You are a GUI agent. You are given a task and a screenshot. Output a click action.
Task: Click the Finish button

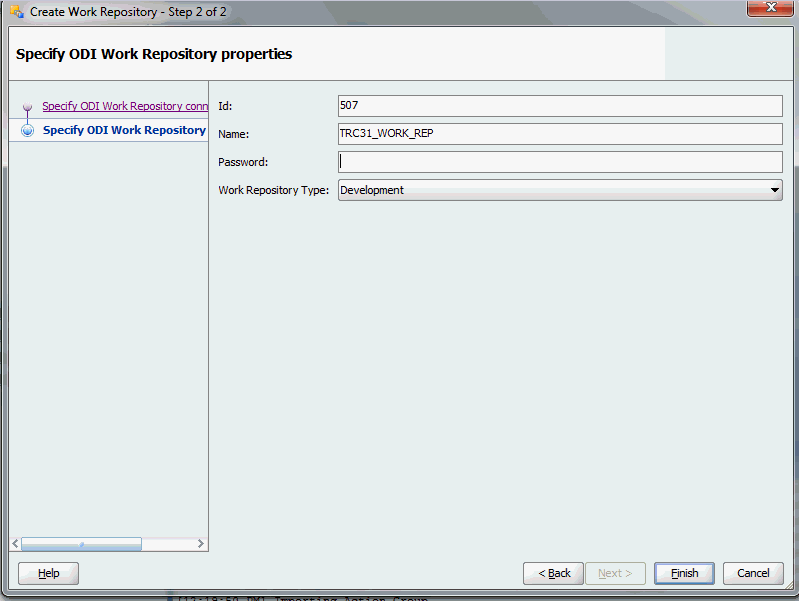click(x=684, y=573)
